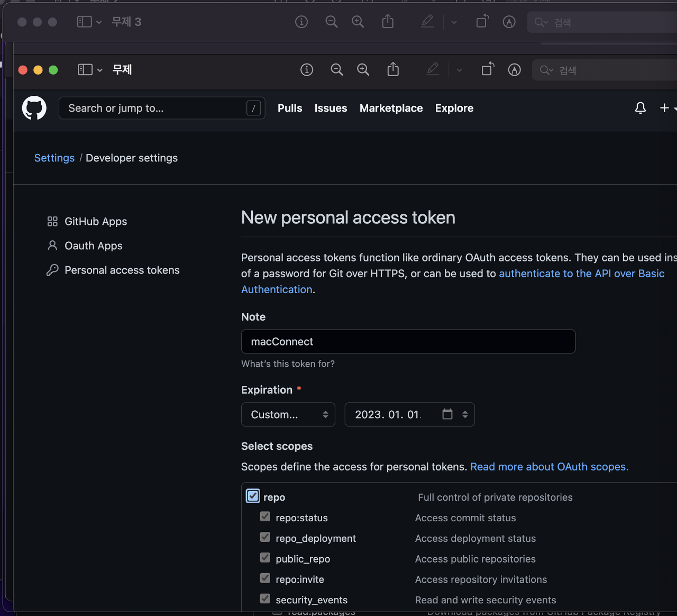
Task: Click the markup pen in the 무제 3 window
Action: [428, 21]
